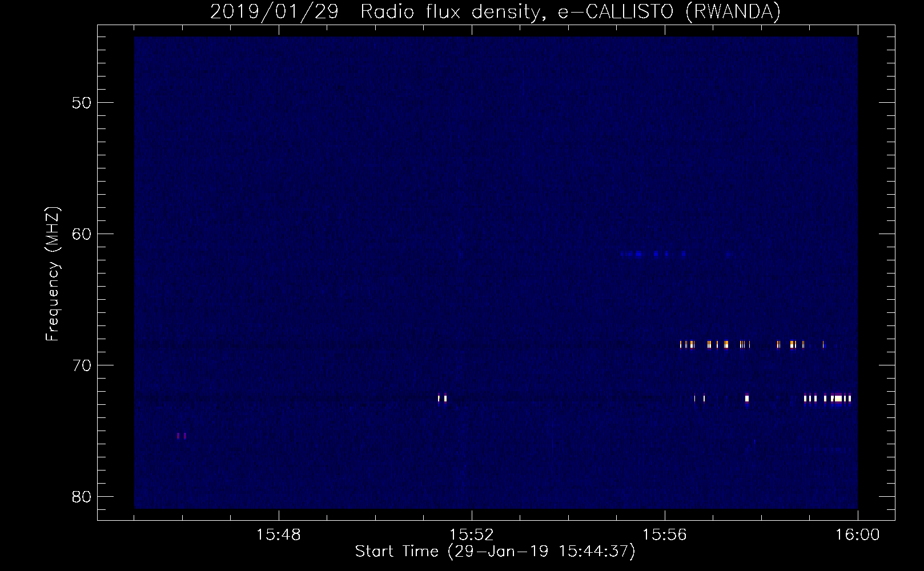The width and height of the screenshot is (924, 571).
Task: Click the 16:00 time tick label
Action: pyautogui.click(x=857, y=535)
